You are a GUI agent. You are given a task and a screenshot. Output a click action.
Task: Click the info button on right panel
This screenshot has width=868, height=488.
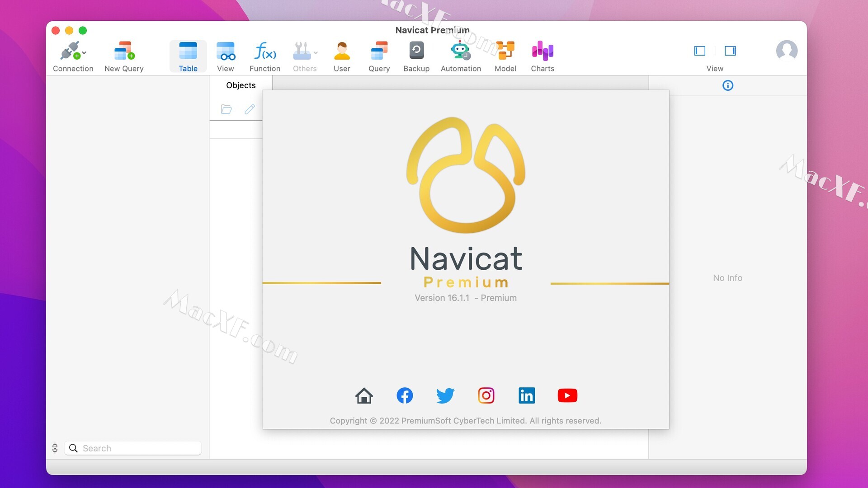[x=727, y=85]
